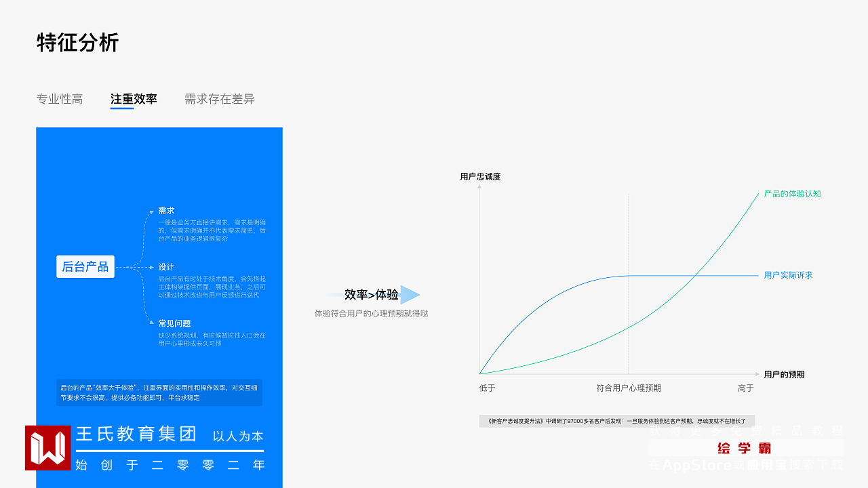Click the red 王氏教育集团 logo icon
868x488 pixels.
point(48,448)
